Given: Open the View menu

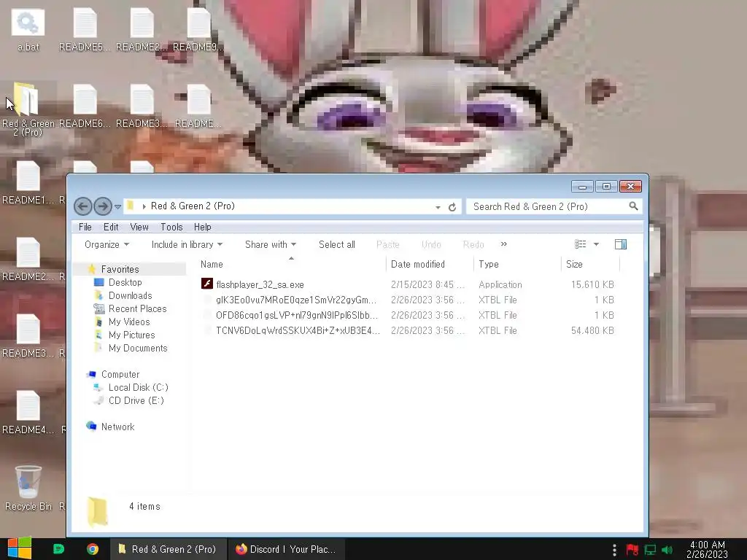Looking at the screenshot, I should (139, 227).
